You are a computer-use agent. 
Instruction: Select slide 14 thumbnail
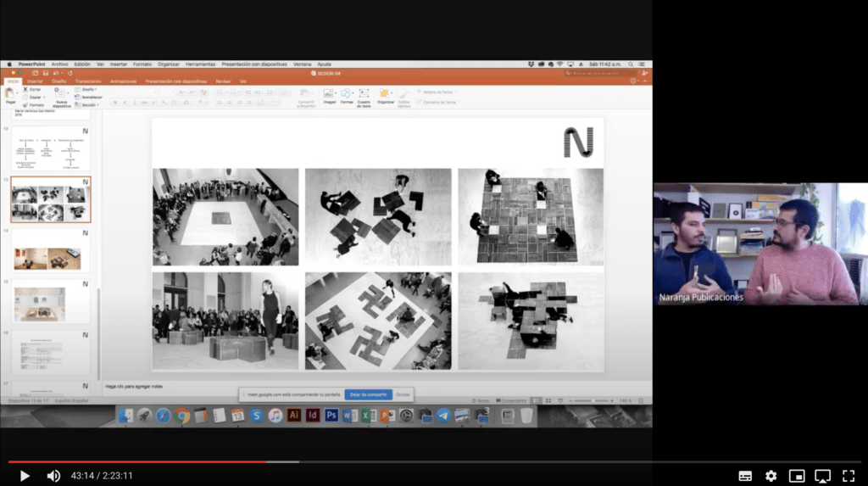pyautogui.click(x=50, y=251)
